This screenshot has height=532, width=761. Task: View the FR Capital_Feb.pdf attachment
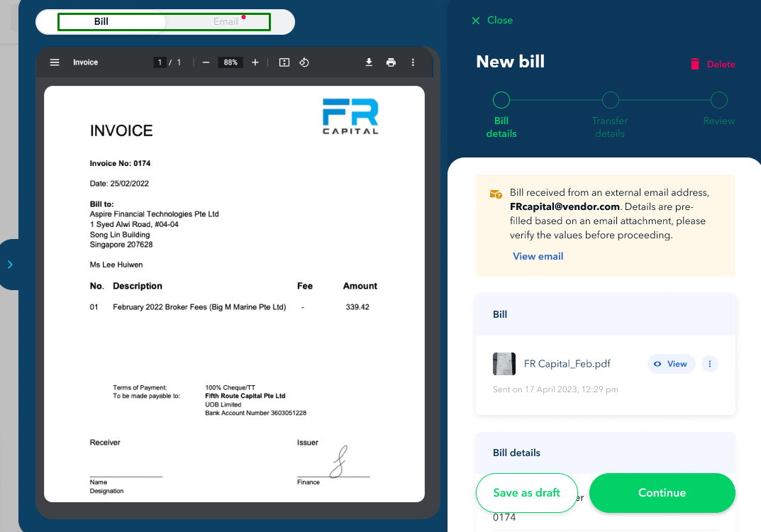click(671, 364)
